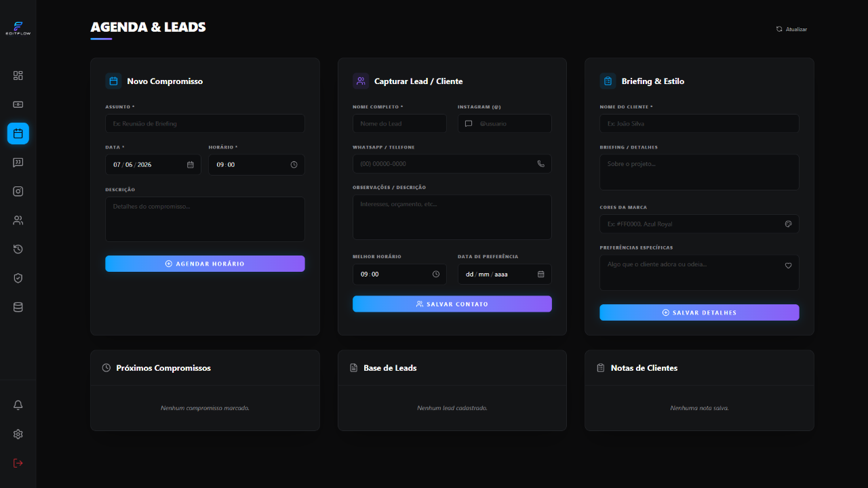The image size is (868, 488).
Task: Click the phone icon in WhatsApp field
Action: 541,163
